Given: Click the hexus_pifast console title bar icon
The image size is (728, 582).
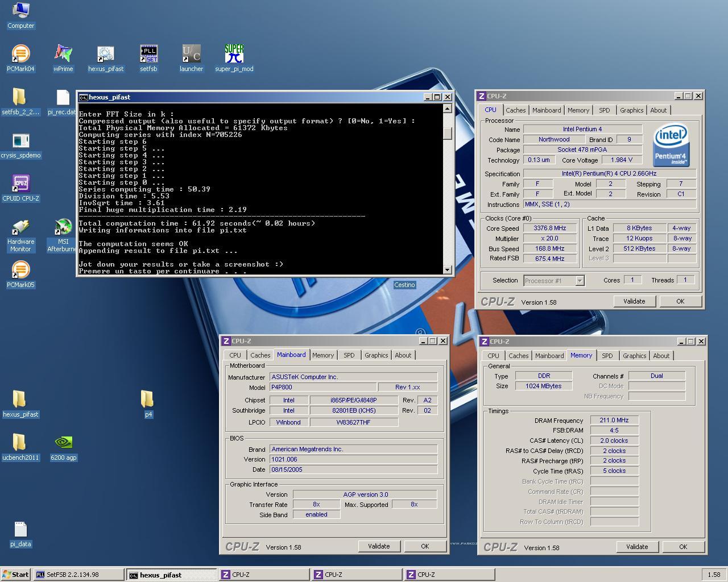Looking at the screenshot, I should [83, 97].
